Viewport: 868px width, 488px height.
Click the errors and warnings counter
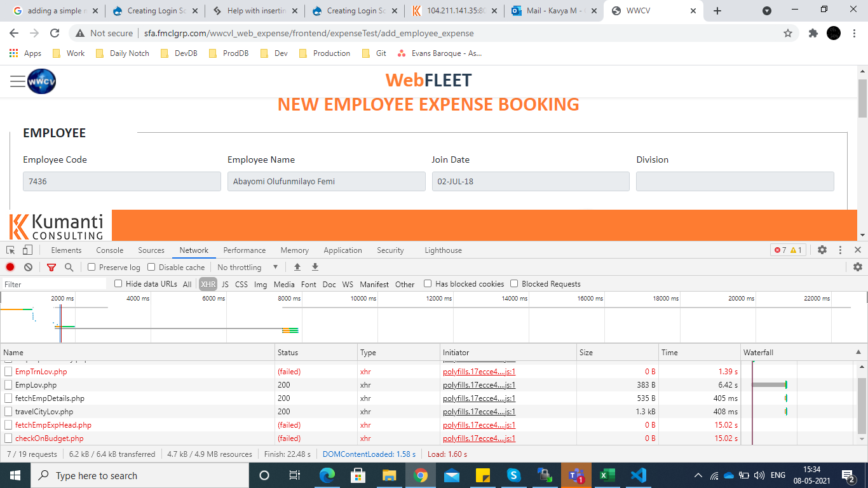[x=788, y=250]
